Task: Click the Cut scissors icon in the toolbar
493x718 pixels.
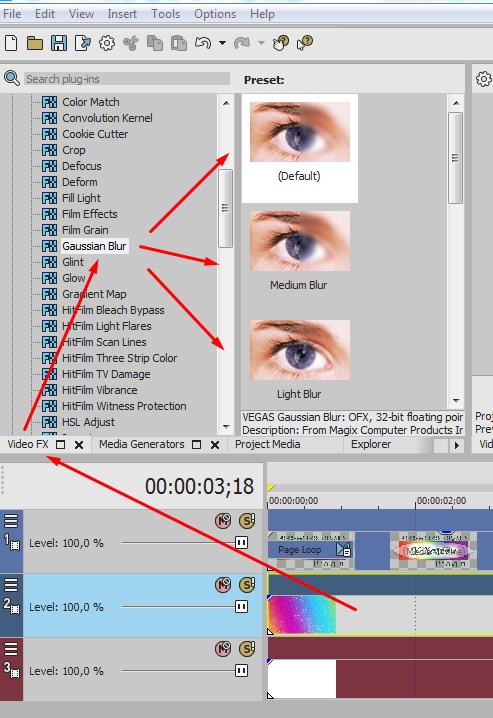Action: (131, 43)
